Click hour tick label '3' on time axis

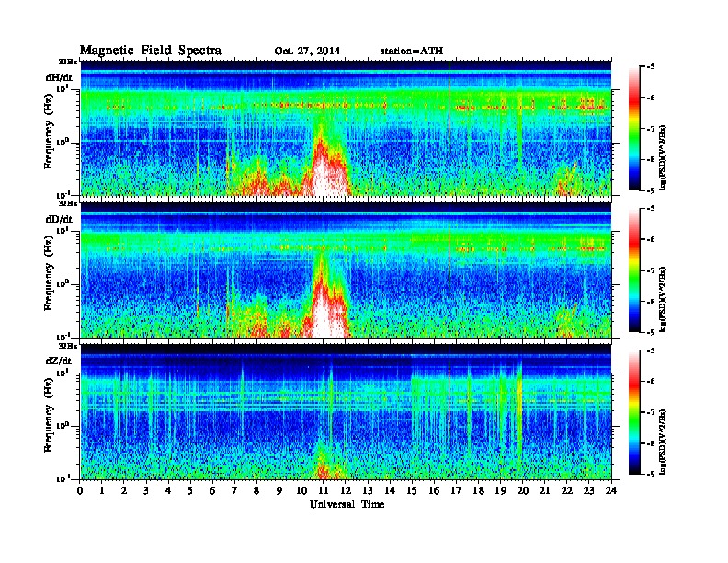[x=146, y=491]
